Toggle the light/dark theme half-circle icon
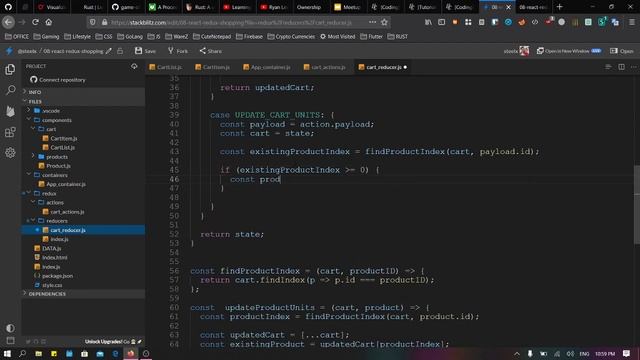640x360 pixels. coord(10,328)
